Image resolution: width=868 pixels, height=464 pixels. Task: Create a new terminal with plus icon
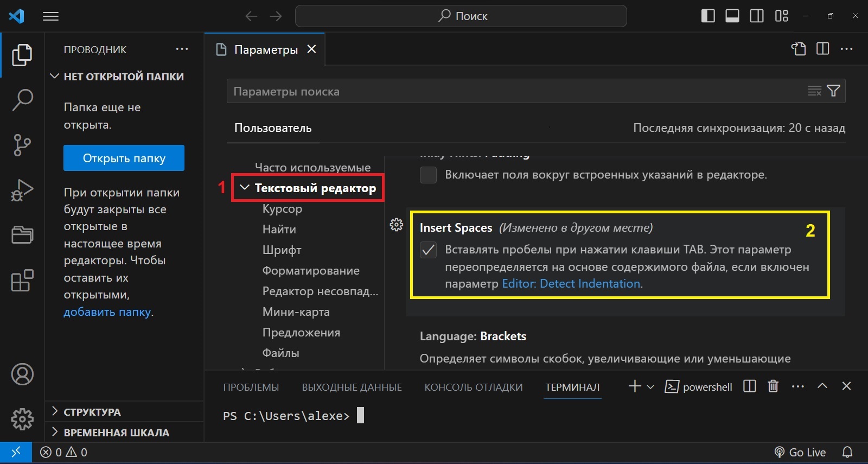point(635,386)
